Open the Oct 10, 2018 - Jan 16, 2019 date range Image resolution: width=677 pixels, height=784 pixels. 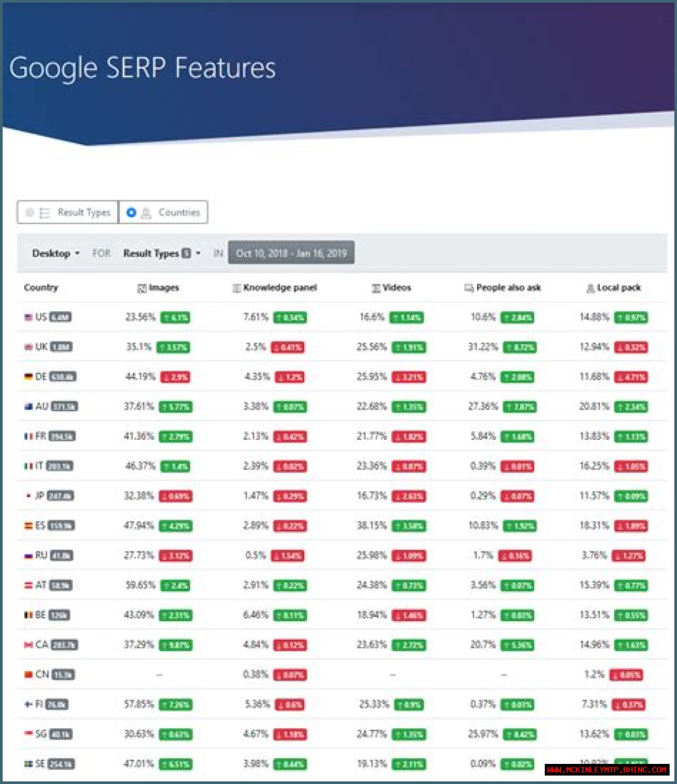pos(291,253)
